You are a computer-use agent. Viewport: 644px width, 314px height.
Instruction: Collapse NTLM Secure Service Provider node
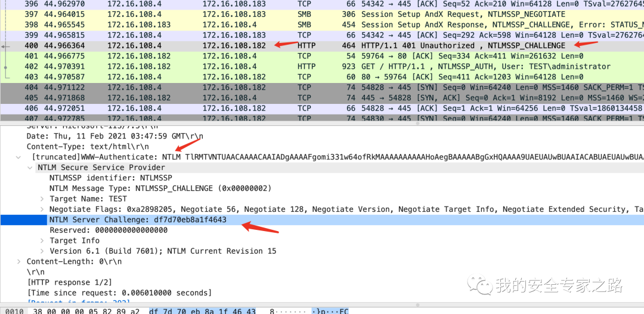(30, 168)
